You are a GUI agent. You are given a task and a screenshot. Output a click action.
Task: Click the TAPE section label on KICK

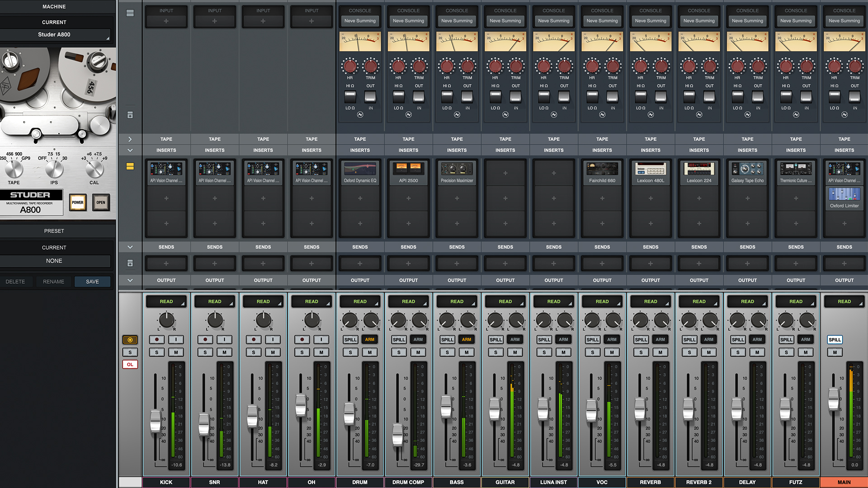[166, 139]
